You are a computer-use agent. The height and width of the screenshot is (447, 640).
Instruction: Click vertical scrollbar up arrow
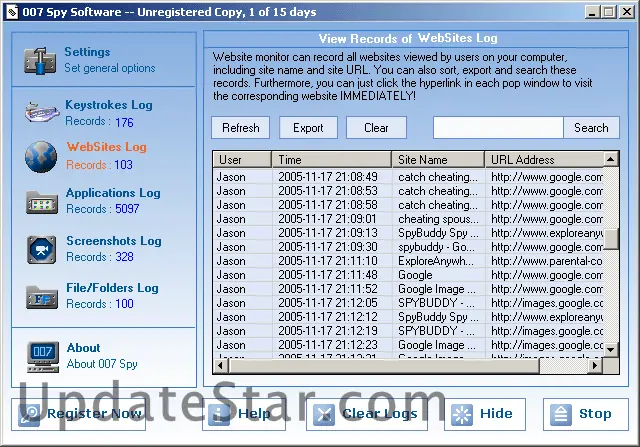(611, 159)
